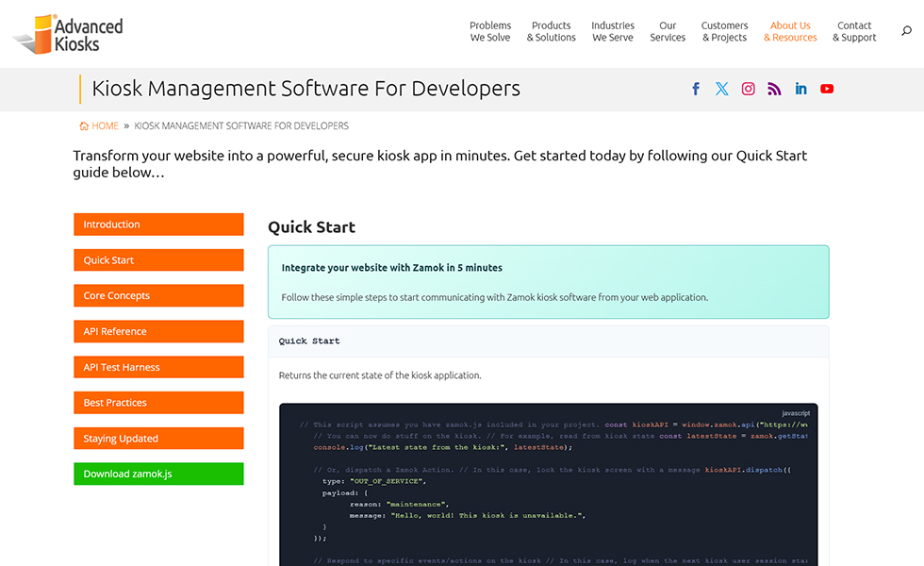Open the X (Twitter) social icon

pyautogui.click(x=722, y=89)
